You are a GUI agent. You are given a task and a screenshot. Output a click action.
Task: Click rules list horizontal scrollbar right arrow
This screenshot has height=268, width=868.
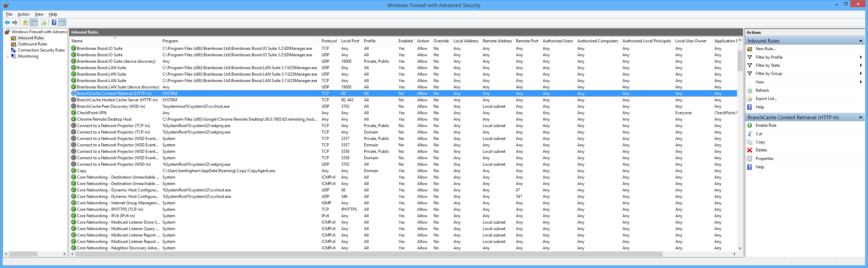pos(734,254)
